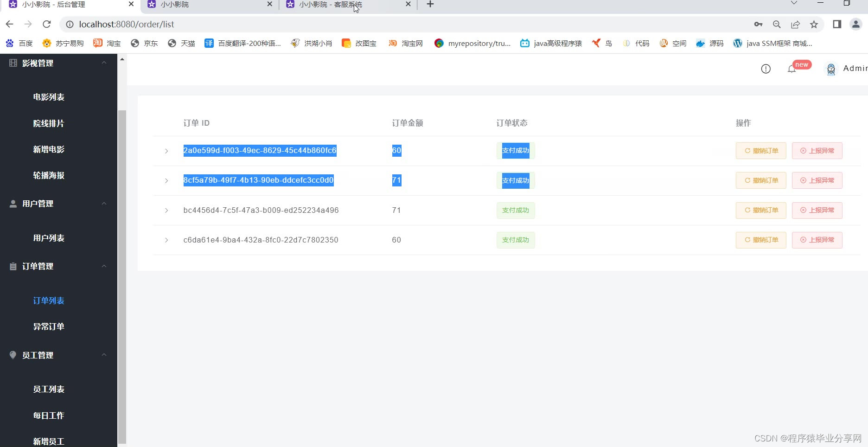
Task: Open 异常订单 in the sidebar
Action: tap(49, 326)
